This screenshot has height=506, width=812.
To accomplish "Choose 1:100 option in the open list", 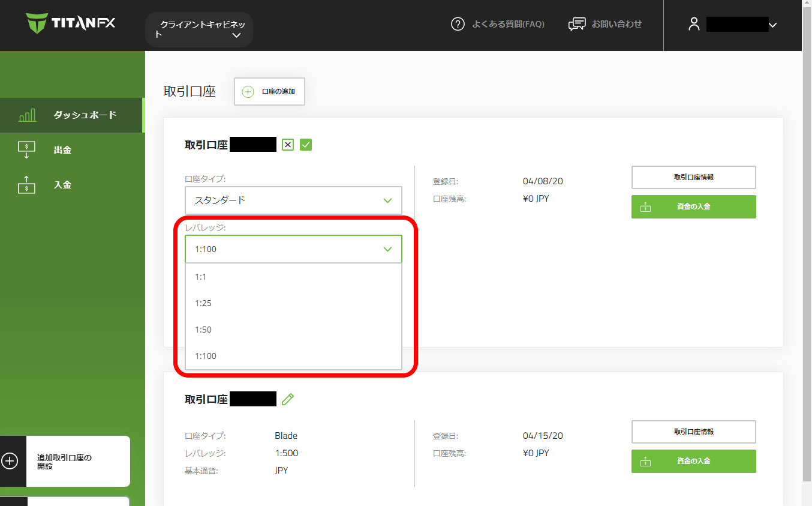I will (293, 356).
